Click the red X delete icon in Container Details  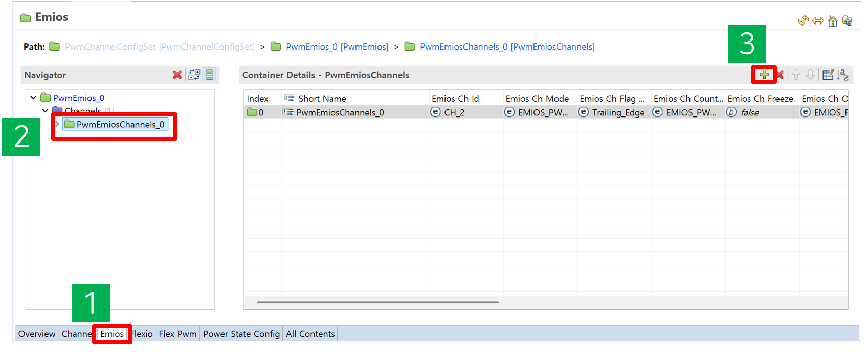[x=780, y=75]
